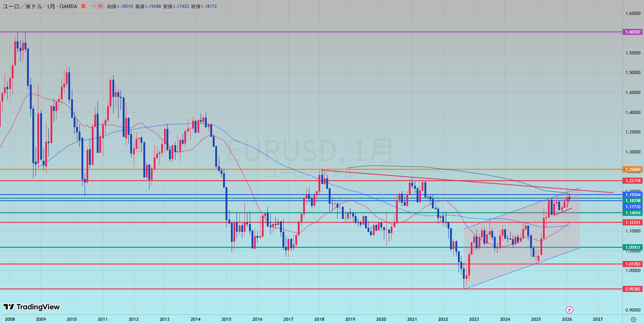Click the TradingView logo
The width and height of the screenshot is (644, 324).
32,307
